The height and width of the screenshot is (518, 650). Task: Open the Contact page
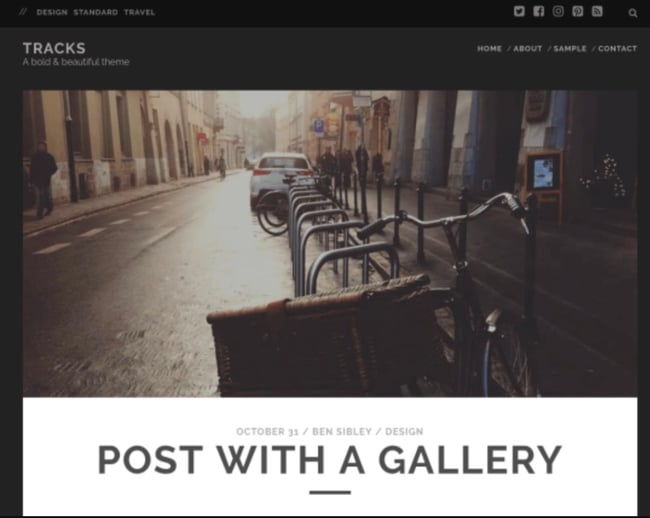point(617,48)
